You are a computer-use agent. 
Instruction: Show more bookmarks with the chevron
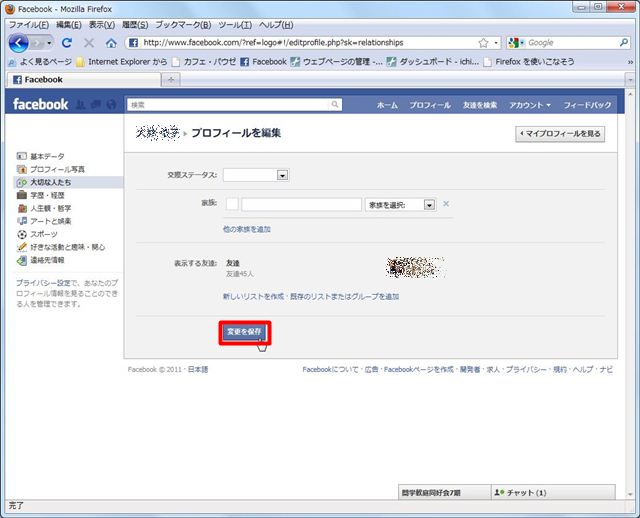pos(631,62)
